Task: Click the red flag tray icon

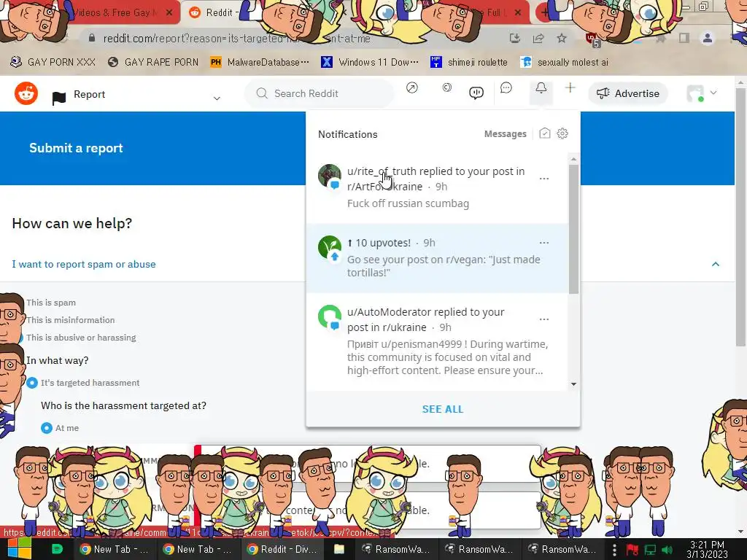Action: tap(632, 550)
